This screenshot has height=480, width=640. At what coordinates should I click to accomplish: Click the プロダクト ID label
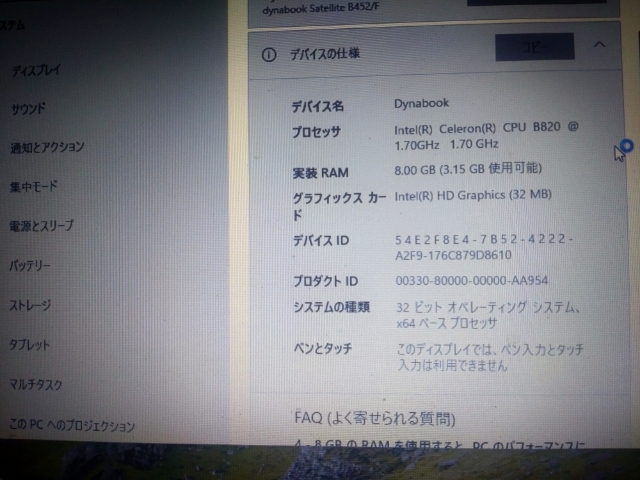[325, 281]
